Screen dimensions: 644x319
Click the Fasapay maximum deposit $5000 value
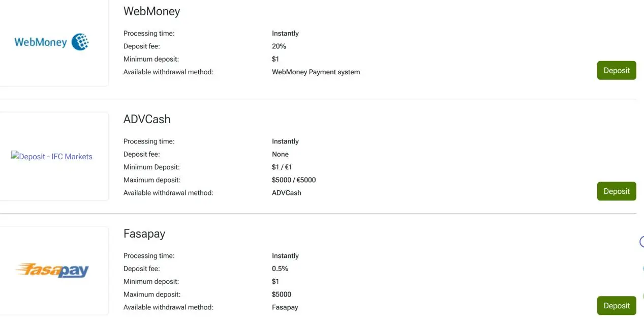tap(282, 295)
